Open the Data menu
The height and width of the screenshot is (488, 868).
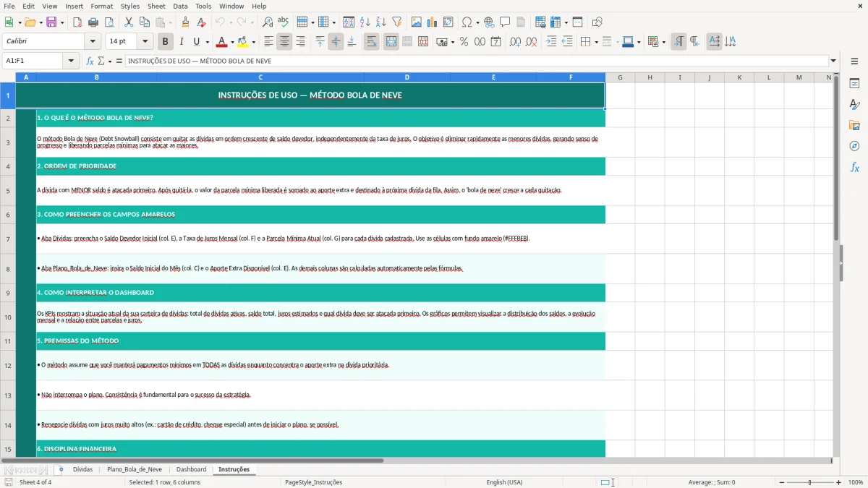(180, 6)
